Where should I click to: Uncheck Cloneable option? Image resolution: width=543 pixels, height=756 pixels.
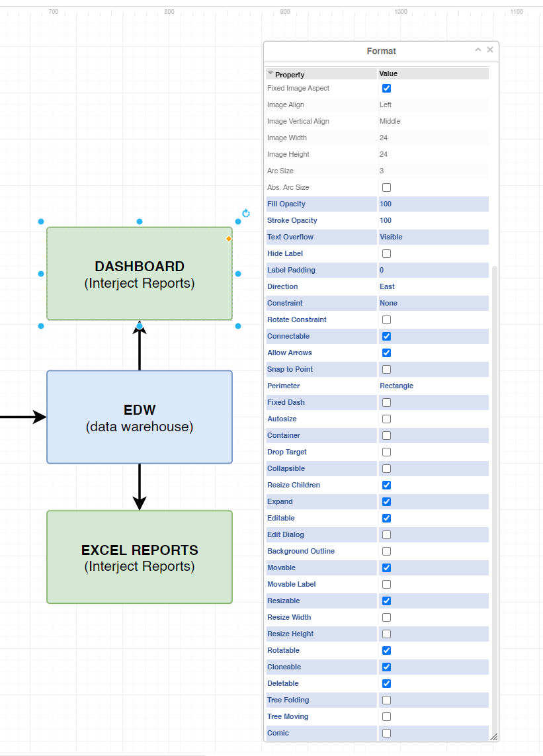(x=387, y=667)
